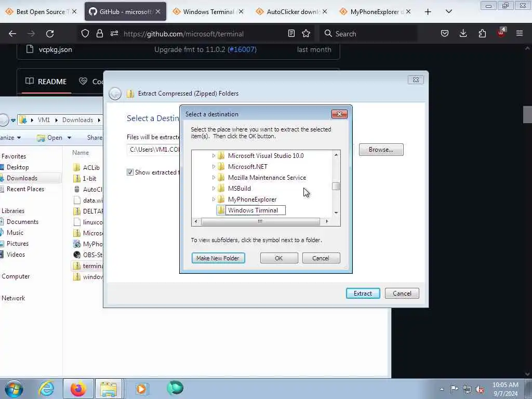Toggle reader view icon in address bar
This screenshot has width=532, height=399.
pyautogui.click(x=291, y=34)
